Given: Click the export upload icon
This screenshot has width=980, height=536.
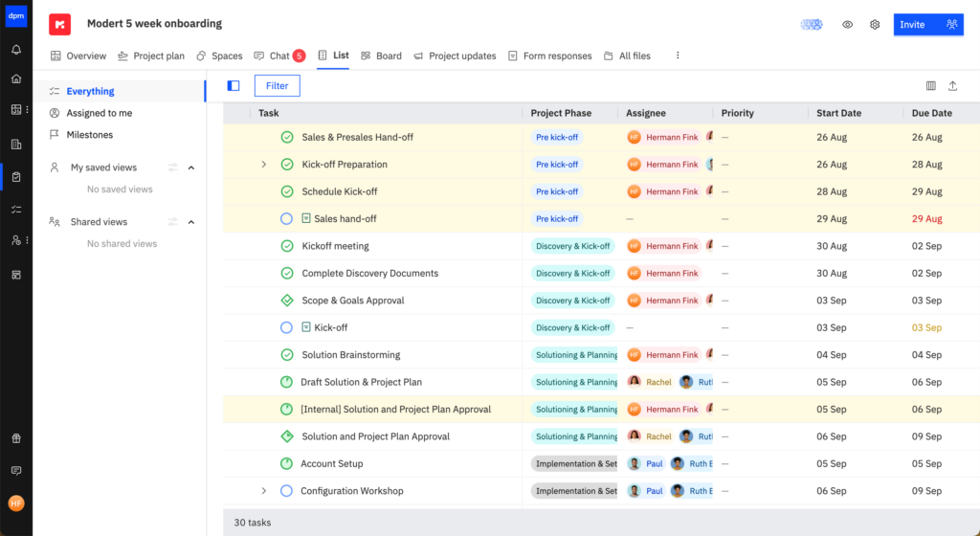Looking at the screenshot, I should tap(952, 85).
